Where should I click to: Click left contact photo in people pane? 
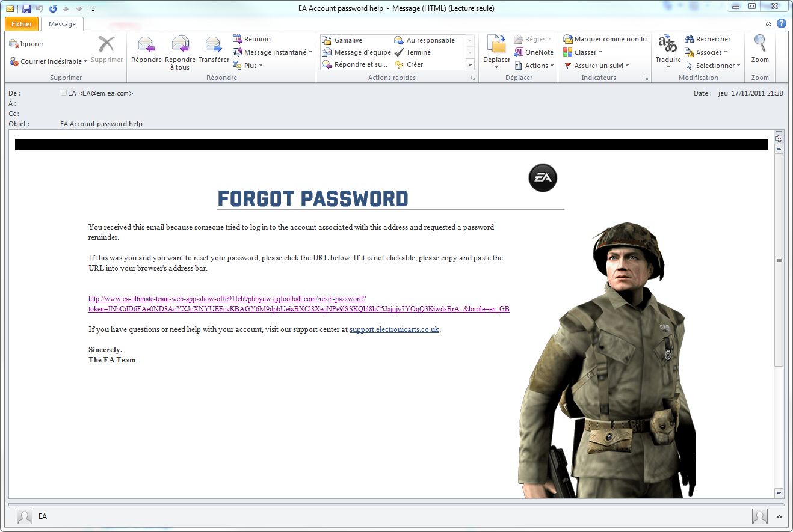25,516
